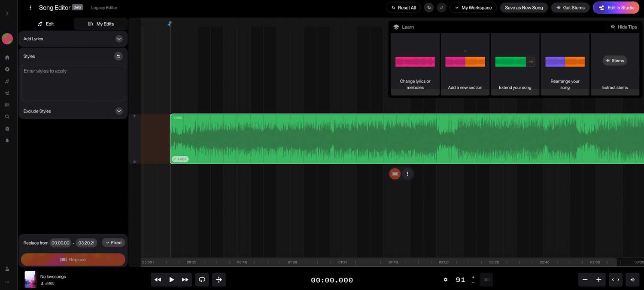Expand the Exclude Styles section
The image size is (644, 290).
pos(119,111)
